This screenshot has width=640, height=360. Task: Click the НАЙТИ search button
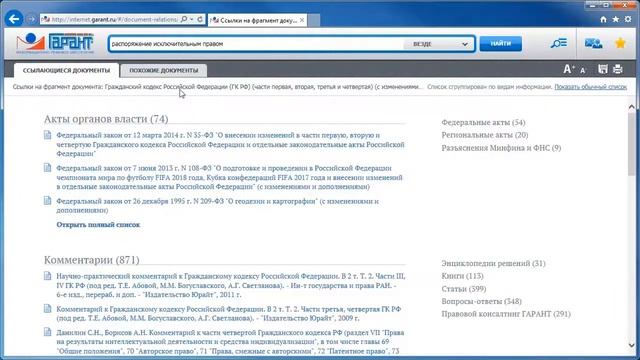500,43
